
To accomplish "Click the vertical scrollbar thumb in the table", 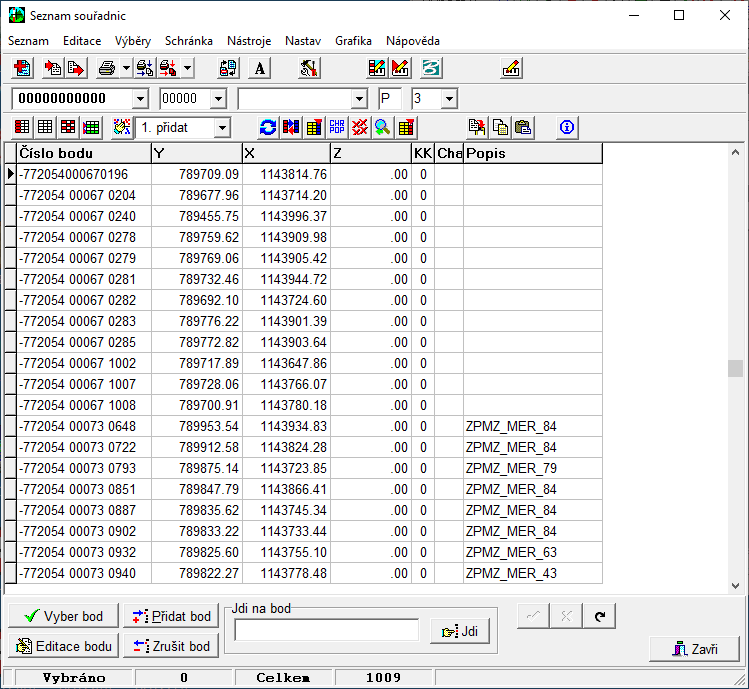I will coord(736,368).
